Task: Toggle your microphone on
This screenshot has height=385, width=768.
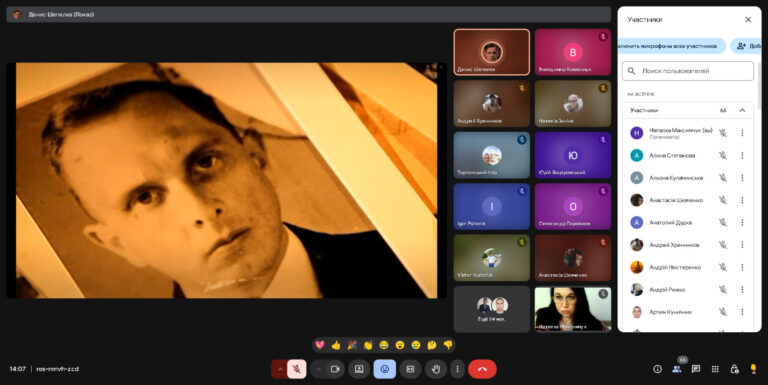Action: click(296, 369)
